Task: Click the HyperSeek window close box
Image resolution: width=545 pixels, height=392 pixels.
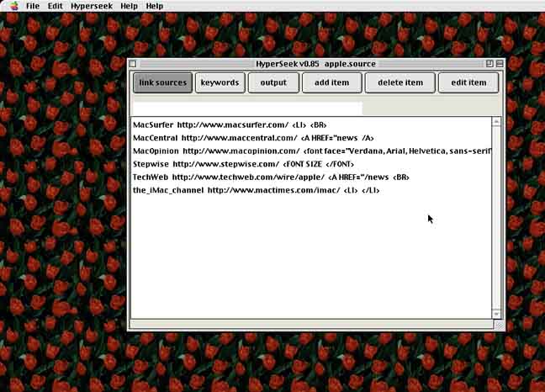Action: click(x=133, y=64)
